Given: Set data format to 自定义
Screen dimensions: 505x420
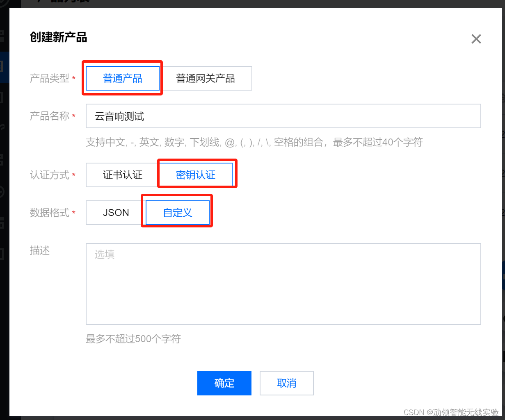Looking at the screenshot, I should click(x=176, y=212).
